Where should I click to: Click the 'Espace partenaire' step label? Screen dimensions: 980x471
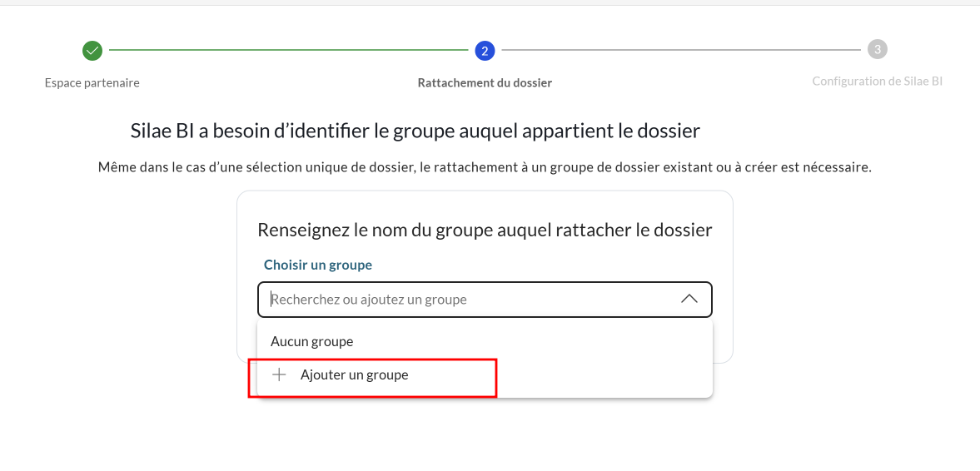(x=92, y=82)
